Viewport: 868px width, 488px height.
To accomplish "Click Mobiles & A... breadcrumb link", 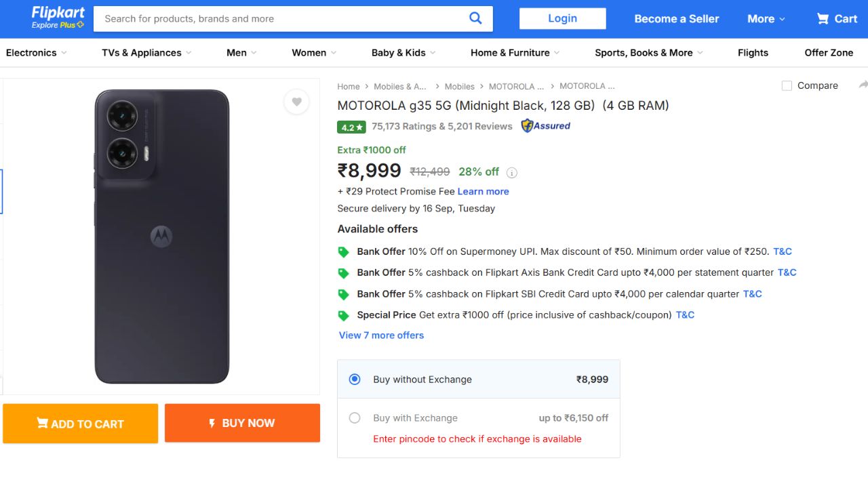I will point(400,86).
